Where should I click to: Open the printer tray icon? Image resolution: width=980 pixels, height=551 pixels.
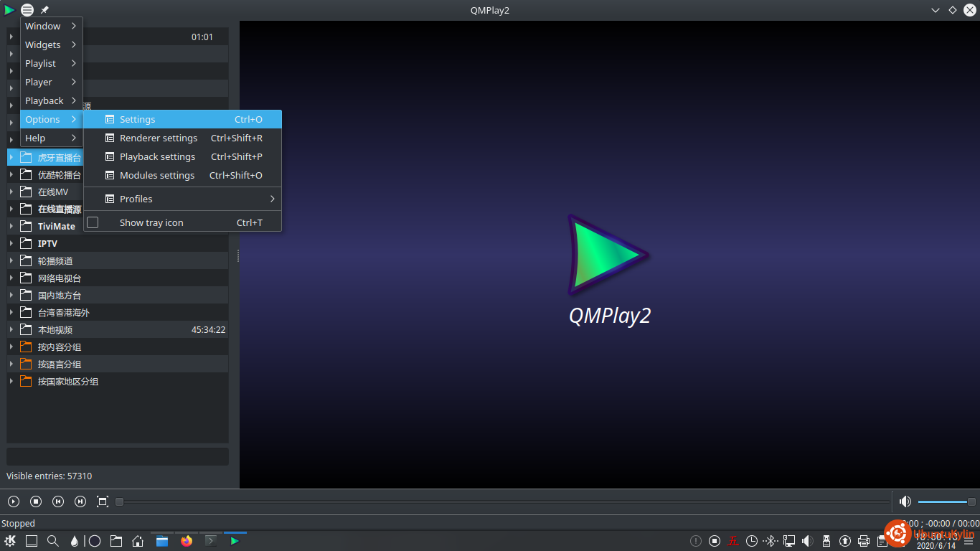864,541
